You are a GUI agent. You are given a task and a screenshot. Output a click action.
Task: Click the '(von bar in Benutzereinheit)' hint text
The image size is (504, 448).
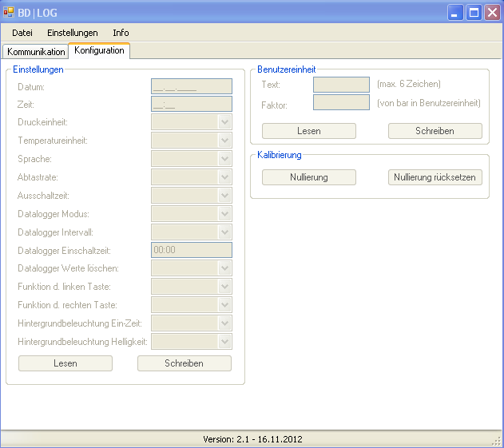coord(429,103)
